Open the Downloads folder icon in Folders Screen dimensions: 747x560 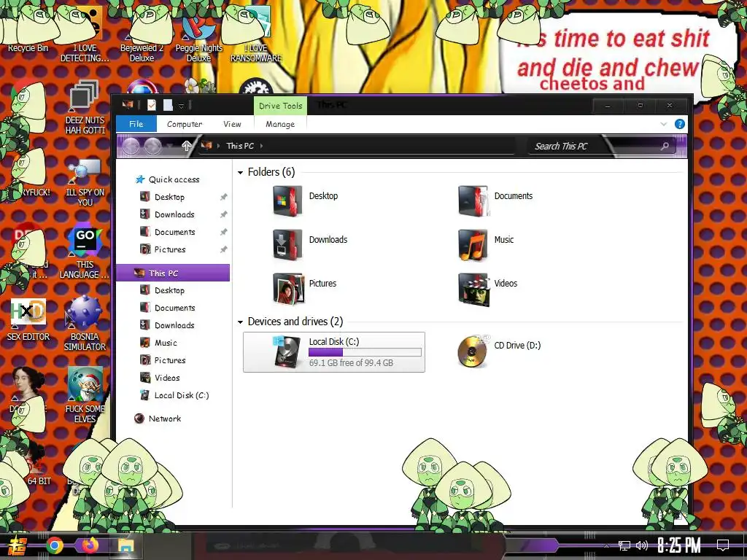coord(287,245)
